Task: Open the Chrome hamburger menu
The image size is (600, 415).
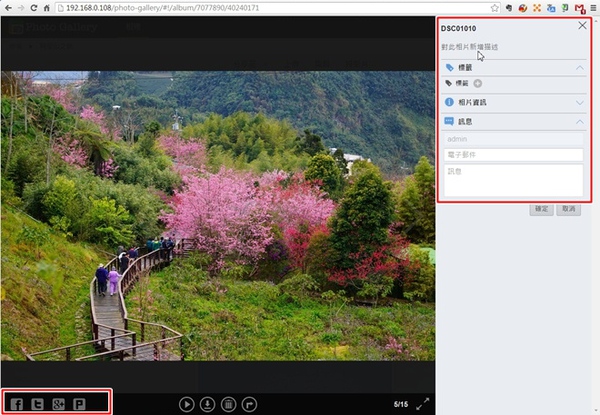Action: [593, 8]
